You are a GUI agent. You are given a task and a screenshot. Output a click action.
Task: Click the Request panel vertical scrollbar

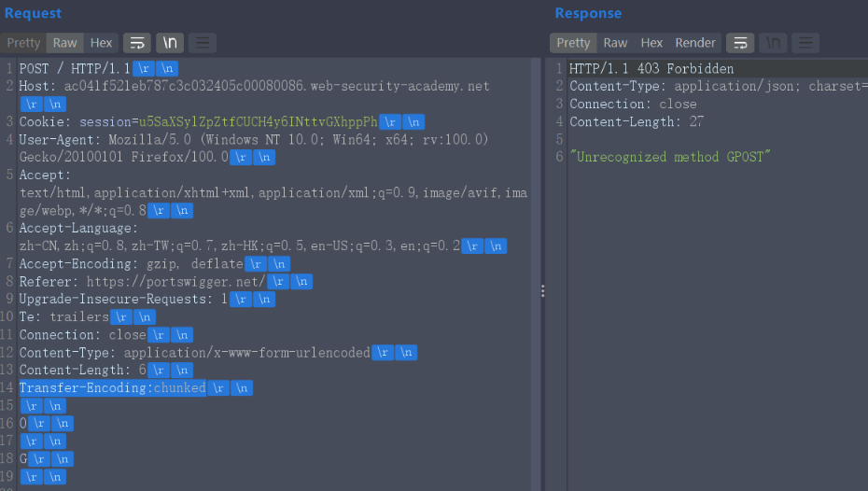(x=536, y=274)
